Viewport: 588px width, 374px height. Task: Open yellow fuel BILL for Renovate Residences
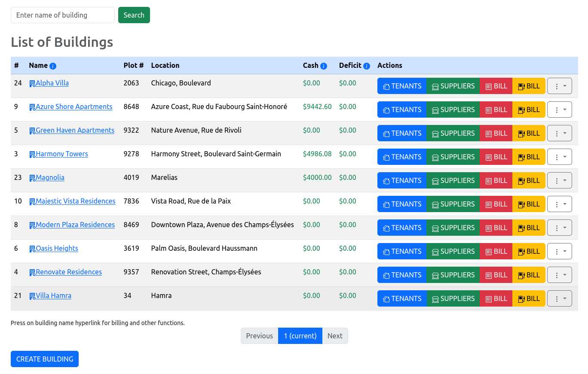coord(529,275)
